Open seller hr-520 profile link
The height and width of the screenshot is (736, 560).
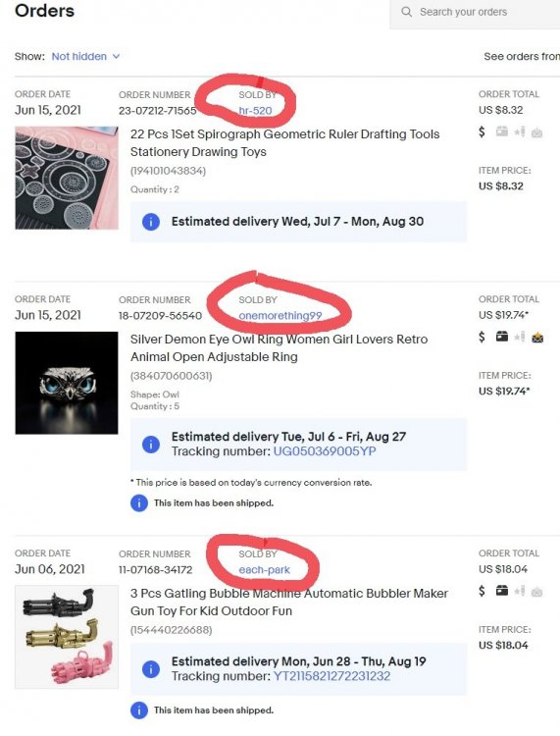[255, 111]
